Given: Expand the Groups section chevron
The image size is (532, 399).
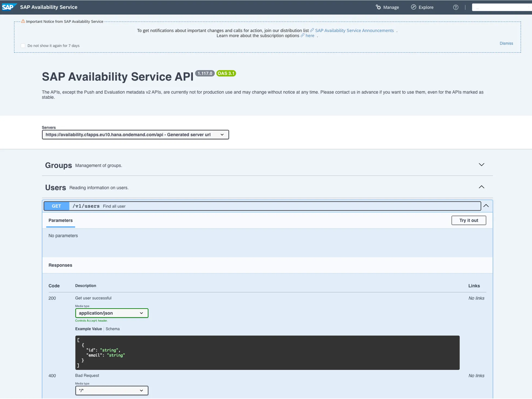Looking at the screenshot, I should (x=481, y=165).
